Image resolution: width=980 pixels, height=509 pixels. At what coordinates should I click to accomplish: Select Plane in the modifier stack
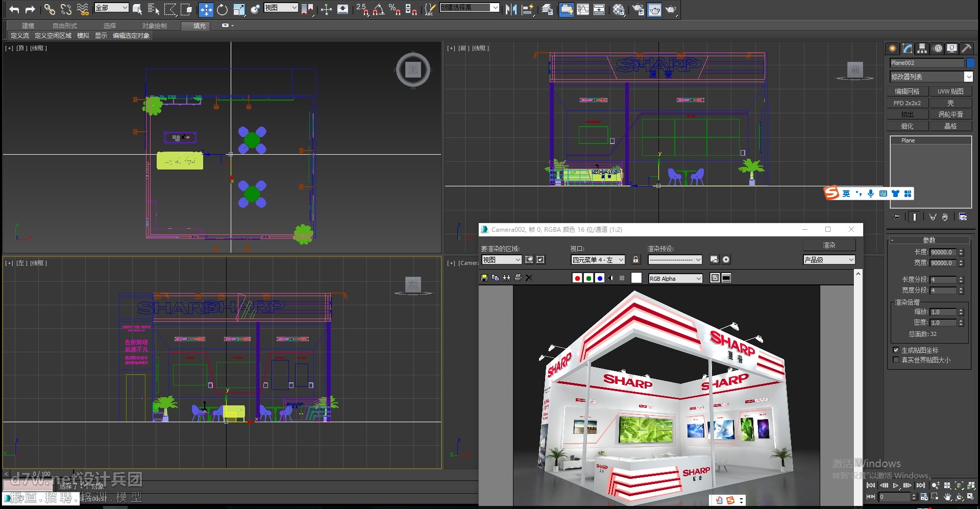930,140
